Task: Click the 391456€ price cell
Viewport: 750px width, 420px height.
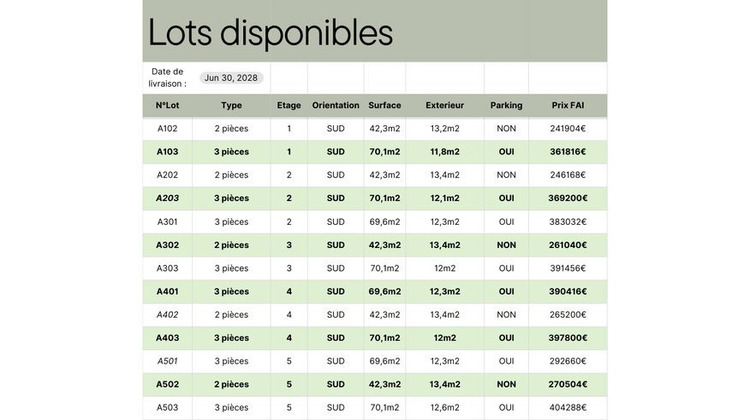Action: click(x=568, y=268)
